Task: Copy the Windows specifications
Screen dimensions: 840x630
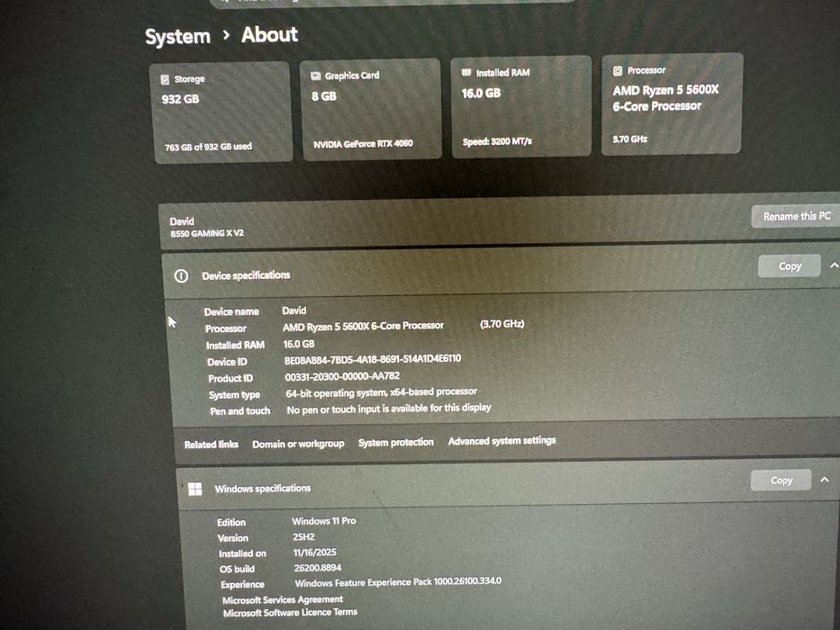Action: coord(781,480)
